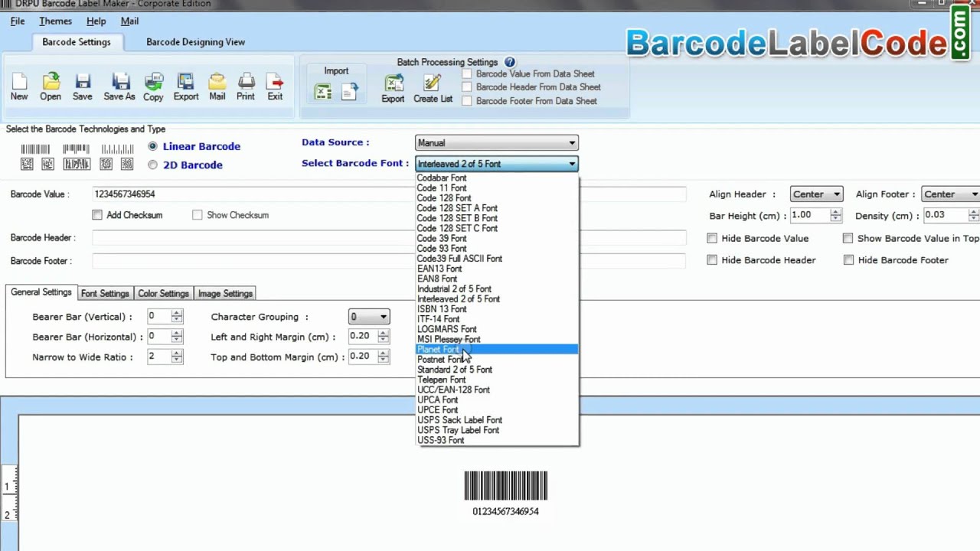Choose Telepen Font from the list
This screenshot has width=980, height=551.
coord(497,380)
